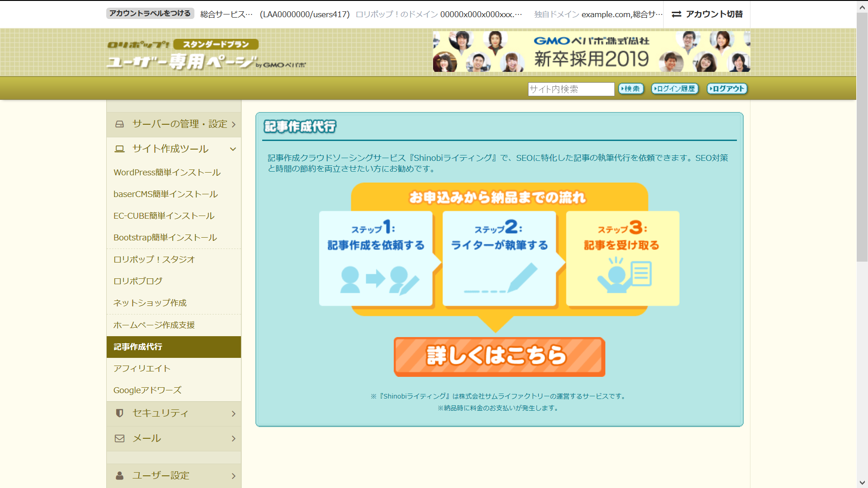This screenshot has width=868, height=488.
Task: Click the GMO新卒採用2019 banner
Action: 591,52
